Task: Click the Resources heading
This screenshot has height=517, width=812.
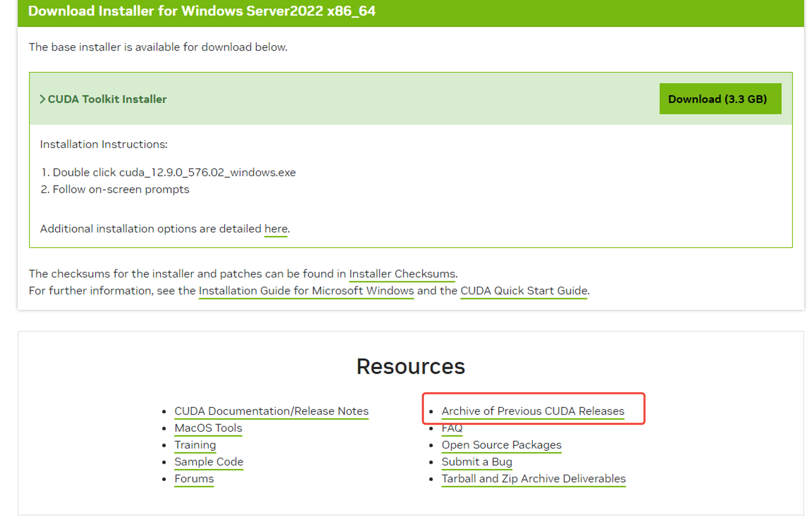Action: coord(411,367)
